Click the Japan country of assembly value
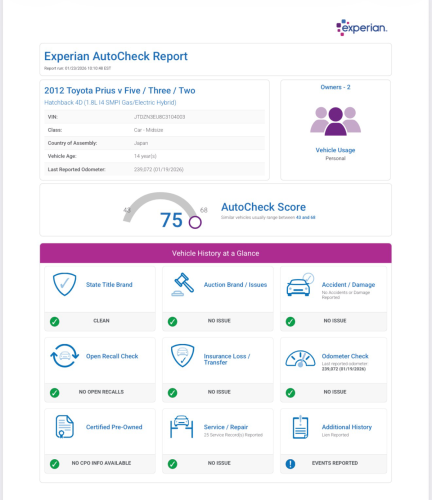The height and width of the screenshot is (500, 432). pyautogui.click(x=141, y=143)
